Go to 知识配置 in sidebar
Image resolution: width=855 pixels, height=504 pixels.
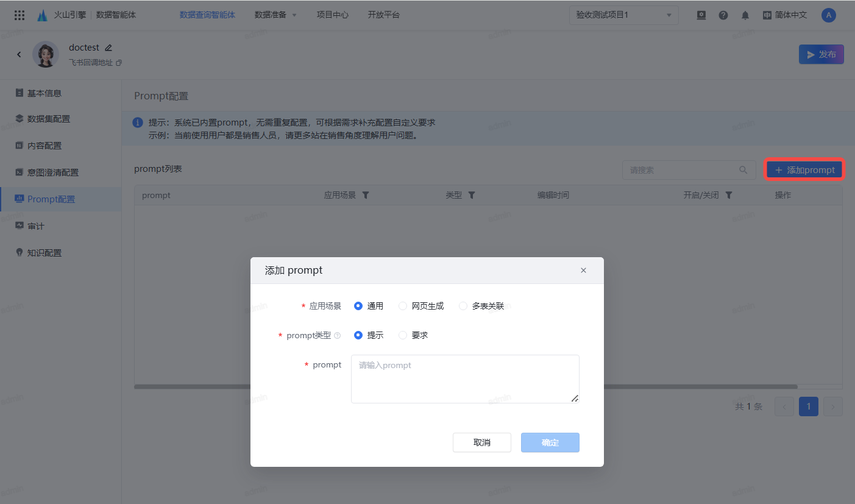click(x=61, y=253)
